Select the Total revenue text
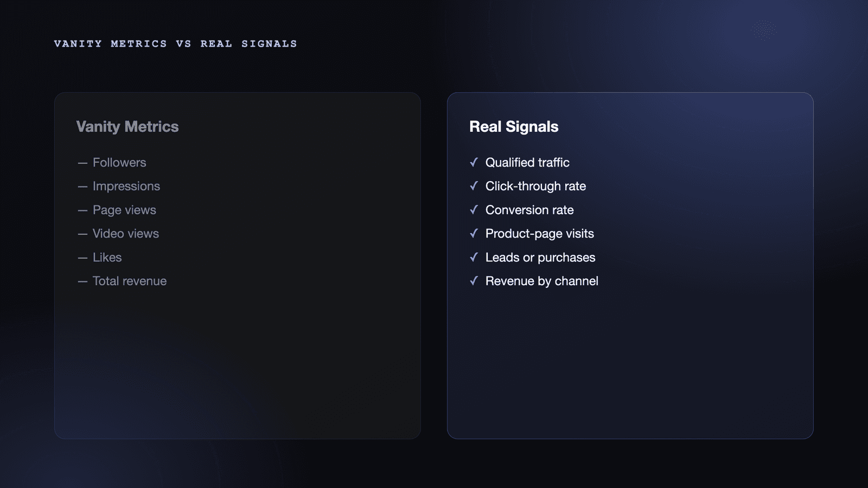868x488 pixels. pyautogui.click(x=130, y=281)
